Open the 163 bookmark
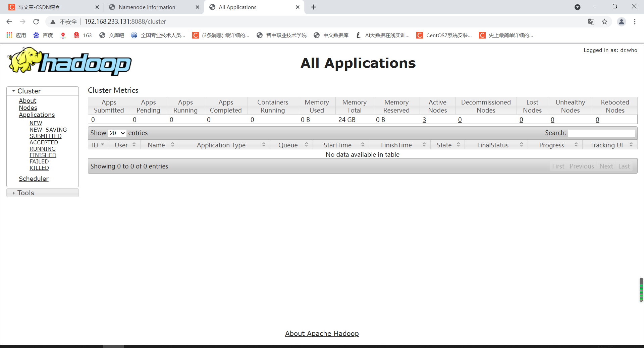The height and width of the screenshot is (348, 644). pyautogui.click(x=82, y=35)
